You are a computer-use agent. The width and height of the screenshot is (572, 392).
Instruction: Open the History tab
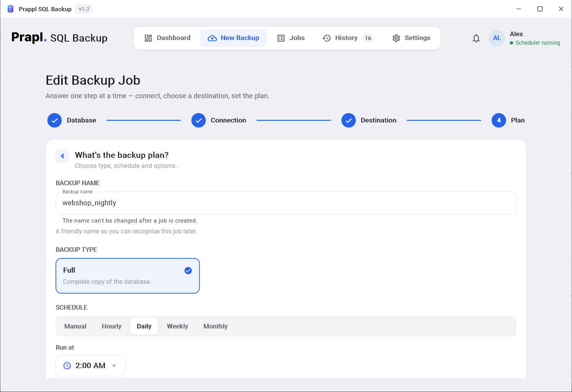[348, 38]
